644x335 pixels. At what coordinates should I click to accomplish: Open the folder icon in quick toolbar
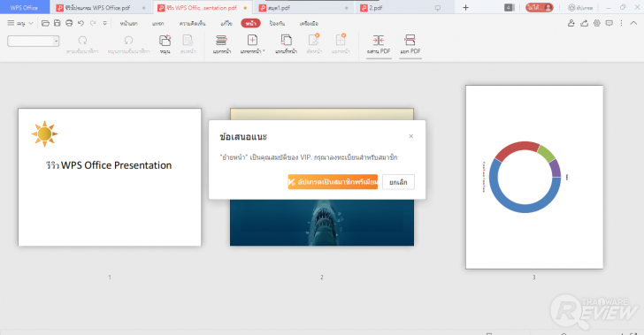(46, 23)
